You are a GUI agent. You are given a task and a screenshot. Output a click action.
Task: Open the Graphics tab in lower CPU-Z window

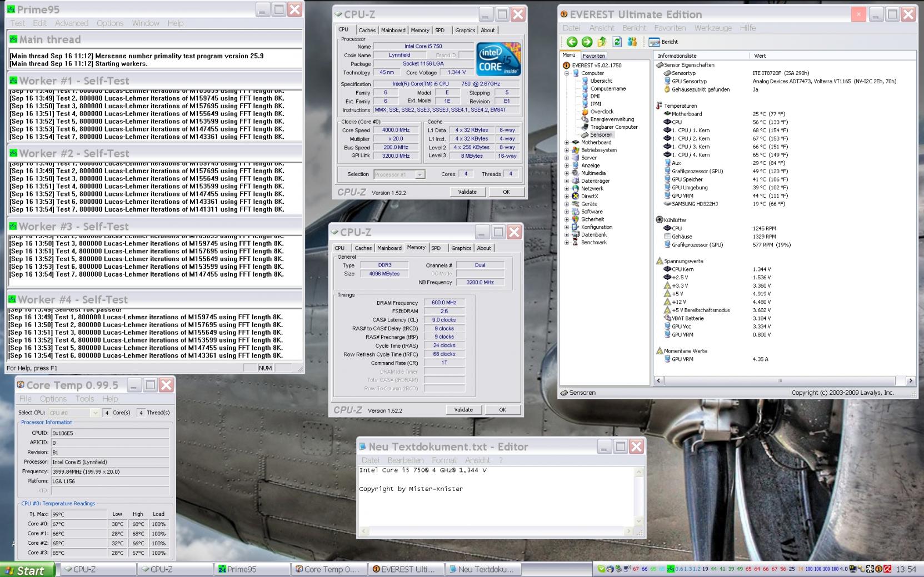click(461, 248)
